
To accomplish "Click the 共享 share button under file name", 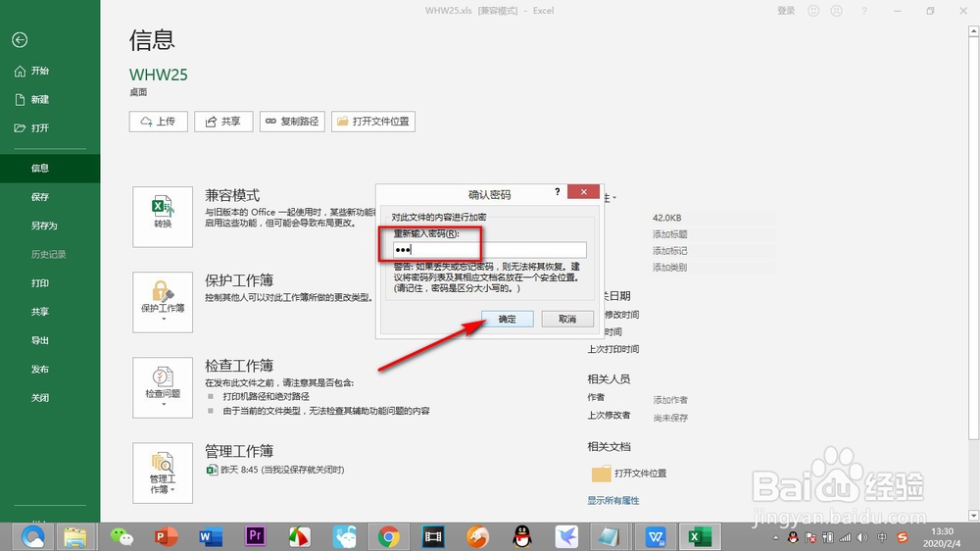I will tap(223, 122).
